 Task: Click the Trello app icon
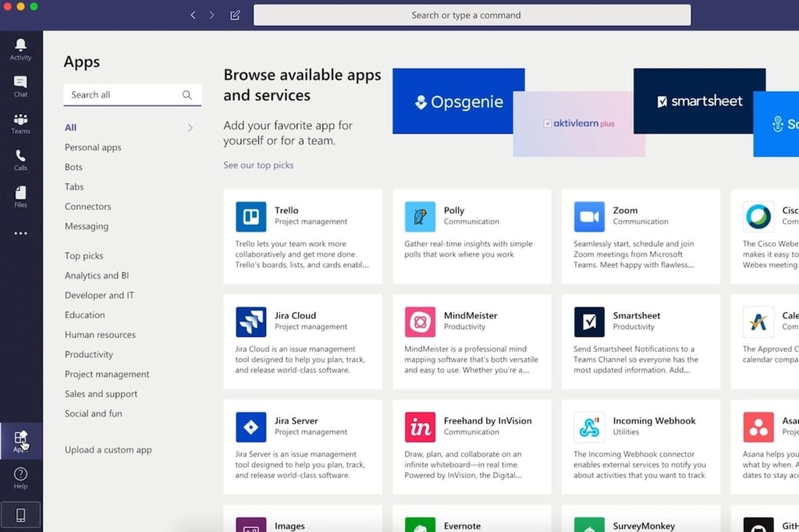coord(250,217)
